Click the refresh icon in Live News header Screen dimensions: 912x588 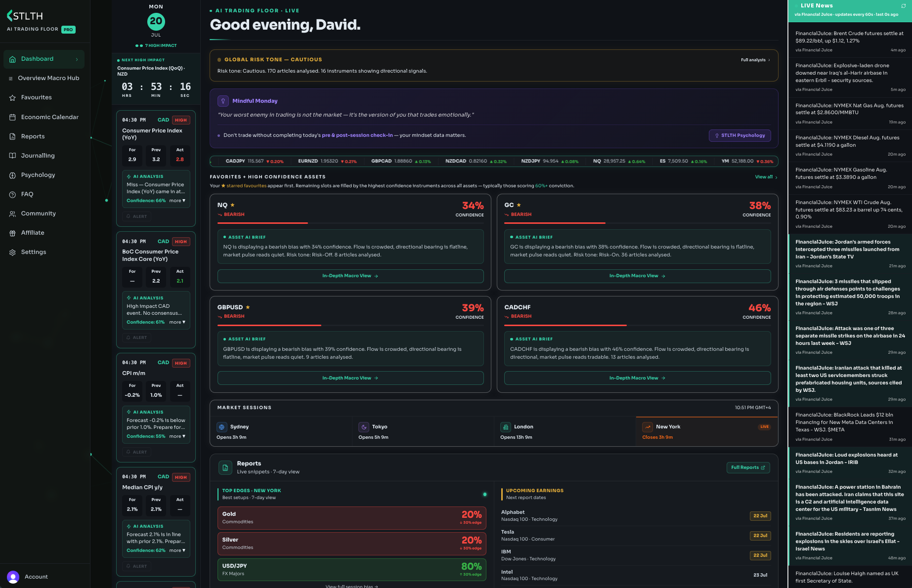tap(903, 6)
